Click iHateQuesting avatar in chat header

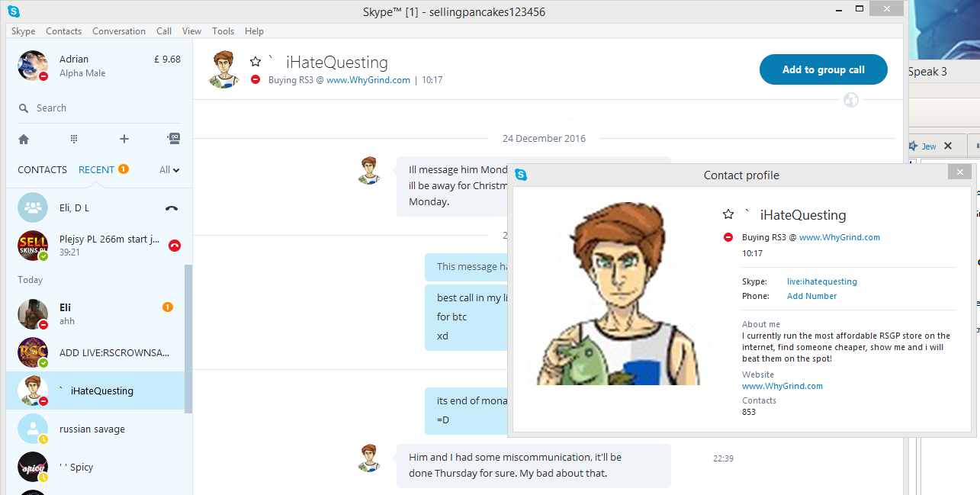coord(223,69)
